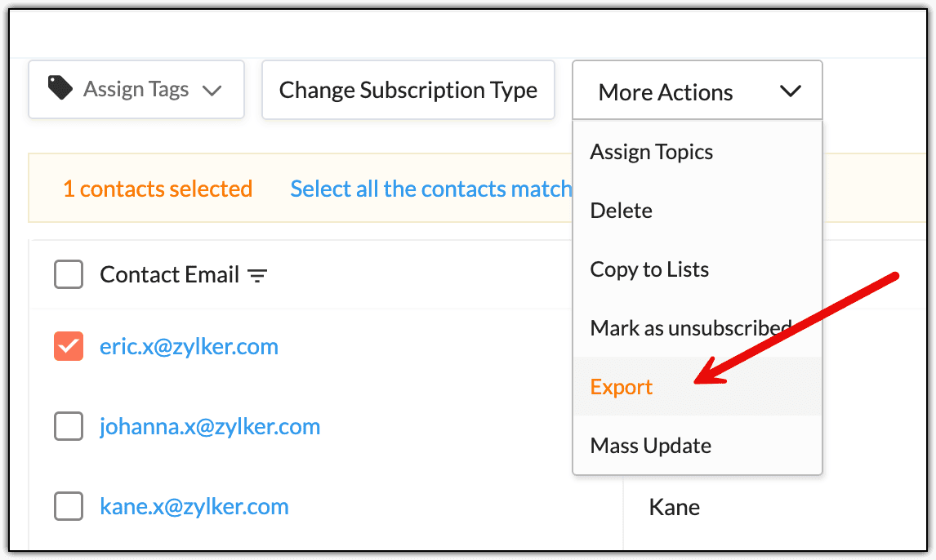Expand the Assign Tags chevron
This screenshot has width=936, height=560.
pyautogui.click(x=212, y=90)
